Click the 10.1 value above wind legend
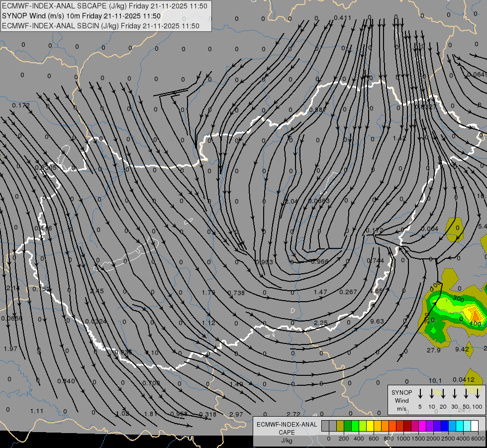The width and height of the screenshot is (487, 448). point(435,380)
